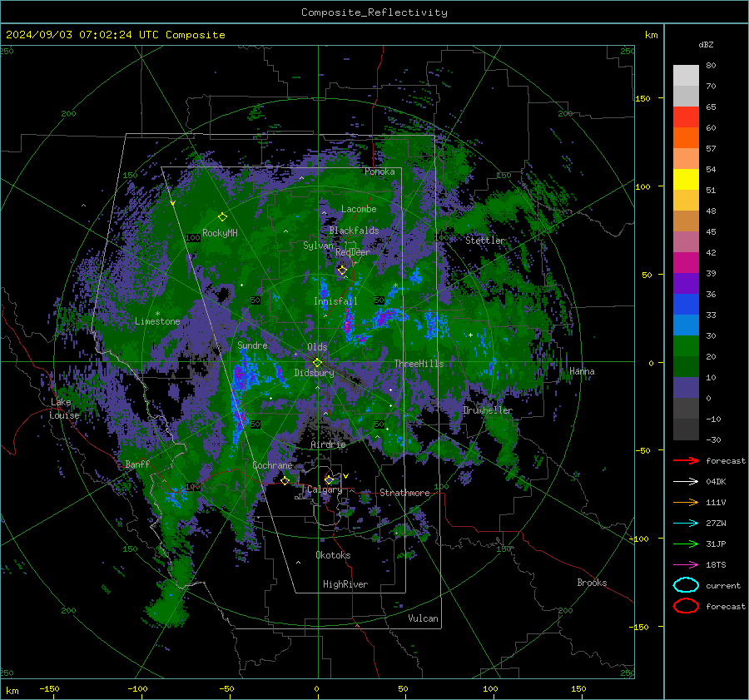Image resolution: width=749 pixels, height=700 pixels.
Task: Click the Strathmore city label
Action: (x=404, y=493)
